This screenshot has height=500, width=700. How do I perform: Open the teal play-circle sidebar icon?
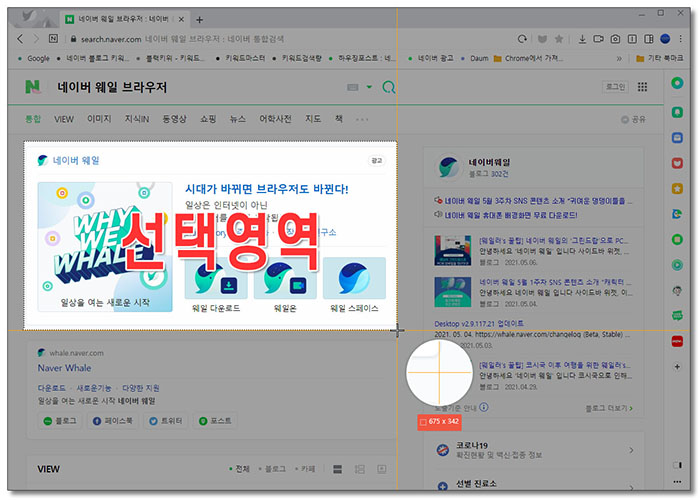point(677,265)
